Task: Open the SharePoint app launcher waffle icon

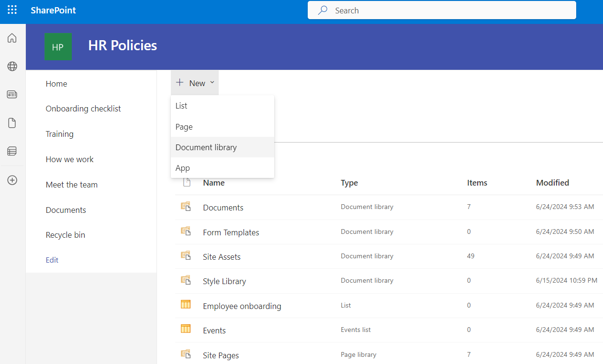Action: point(11,10)
